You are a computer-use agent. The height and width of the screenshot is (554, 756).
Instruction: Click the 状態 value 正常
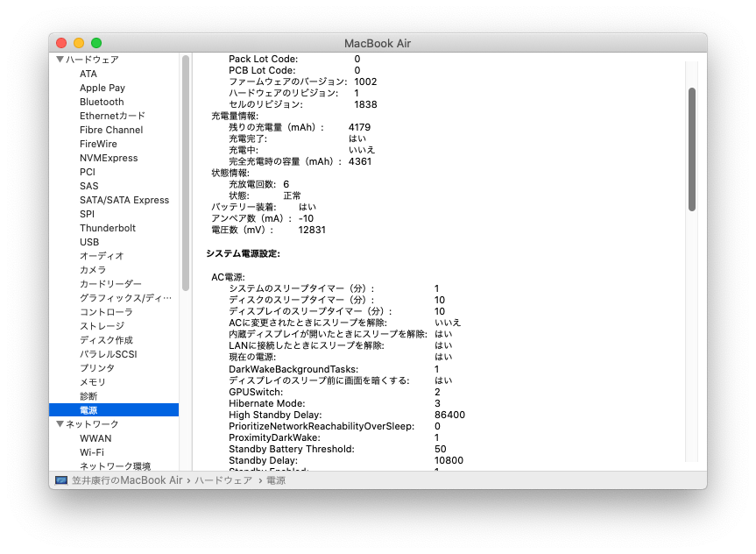pos(293,195)
